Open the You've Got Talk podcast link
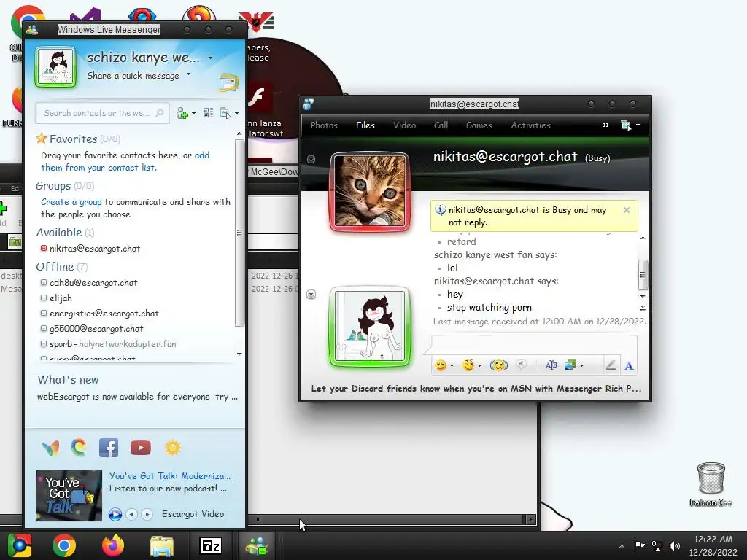This screenshot has height=560, width=747. click(169, 475)
